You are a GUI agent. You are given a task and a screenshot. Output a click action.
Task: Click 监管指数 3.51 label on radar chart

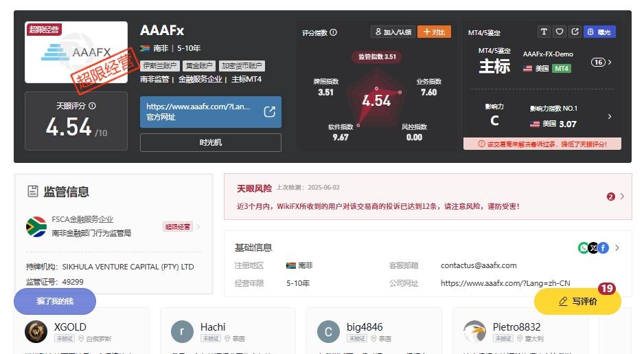point(377,56)
